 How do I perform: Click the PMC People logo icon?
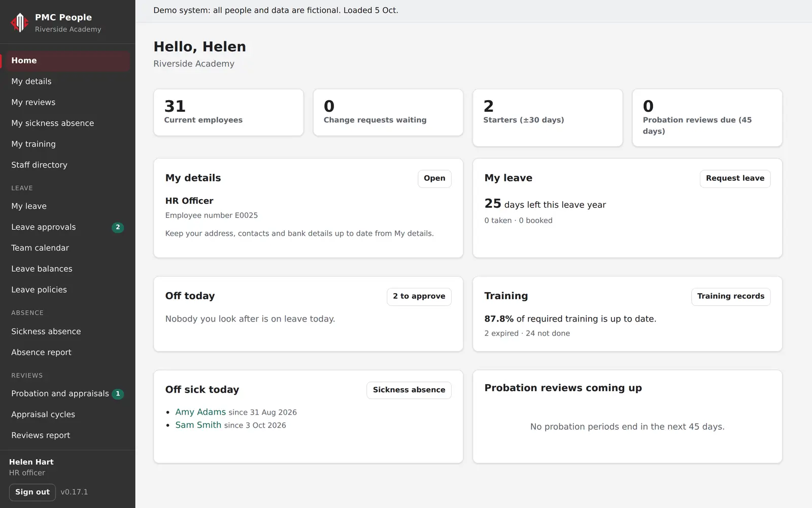(19, 22)
